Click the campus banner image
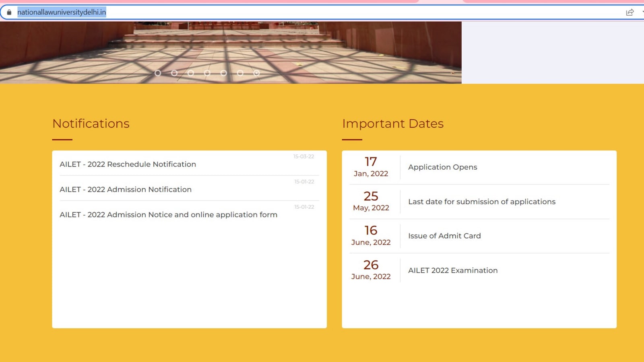 (x=231, y=52)
